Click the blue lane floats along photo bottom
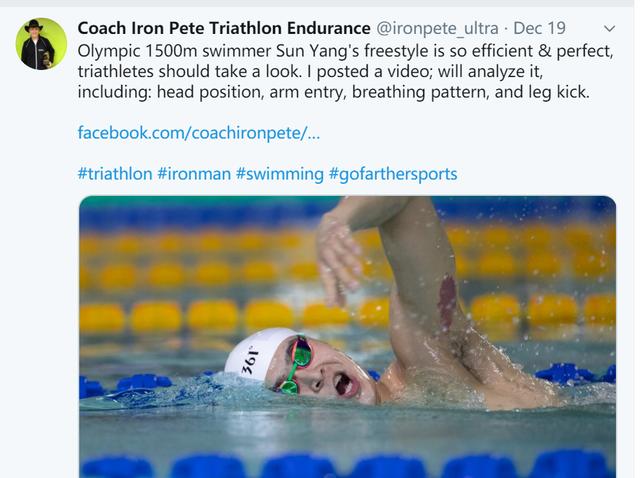The height and width of the screenshot is (478, 640). point(347,464)
